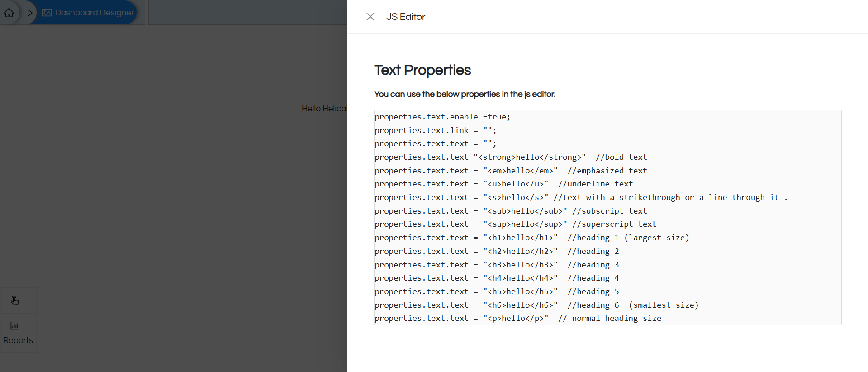This screenshot has width=868, height=372.
Task: Click the Home icon in breadcrumb
Action: [9, 13]
